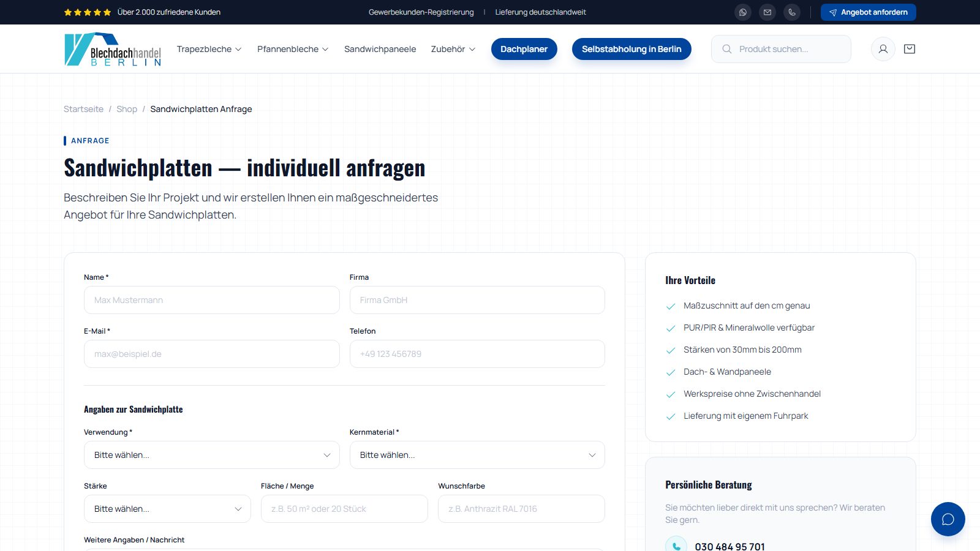Open the shopping cart icon
The image size is (980, 551).
(x=910, y=49)
